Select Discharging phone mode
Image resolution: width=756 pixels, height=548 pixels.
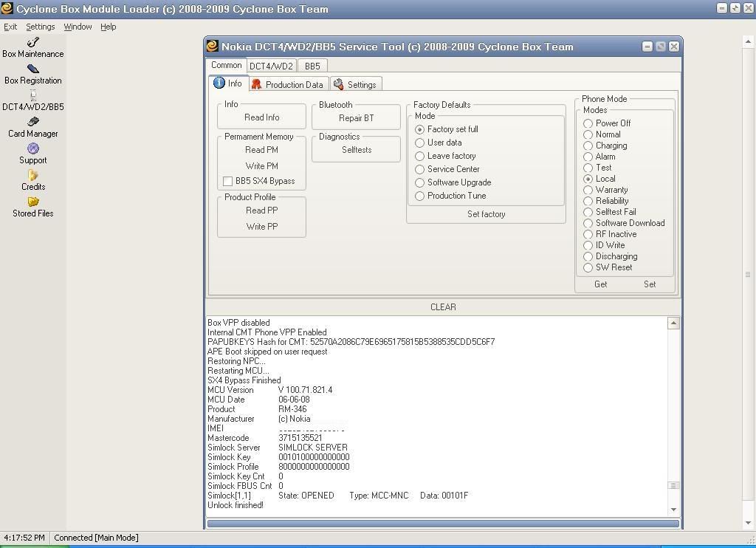click(588, 256)
